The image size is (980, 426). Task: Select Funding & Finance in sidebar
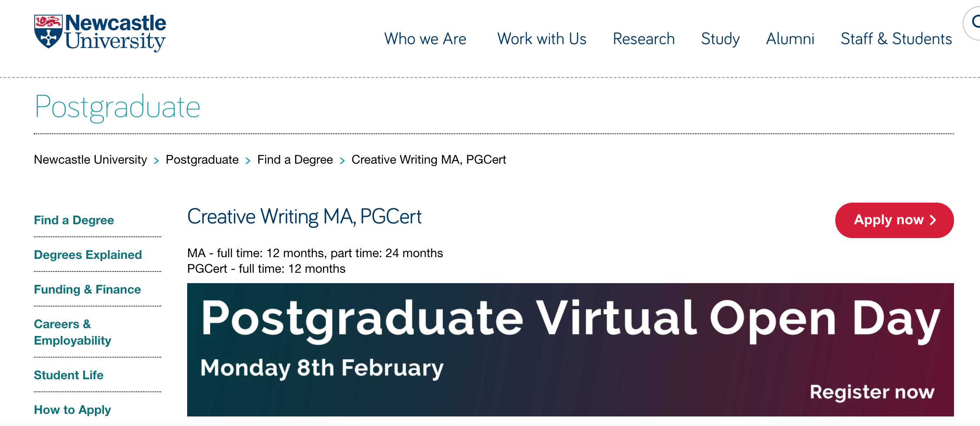pos(88,290)
